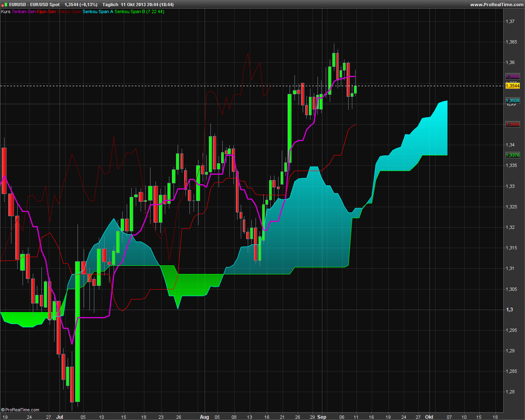
Task: Select the Kurs legend label
Action: (6, 11)
